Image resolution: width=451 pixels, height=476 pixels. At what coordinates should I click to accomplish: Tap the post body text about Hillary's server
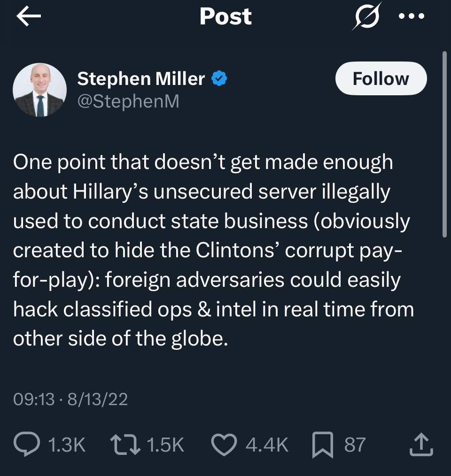(211, 250)
